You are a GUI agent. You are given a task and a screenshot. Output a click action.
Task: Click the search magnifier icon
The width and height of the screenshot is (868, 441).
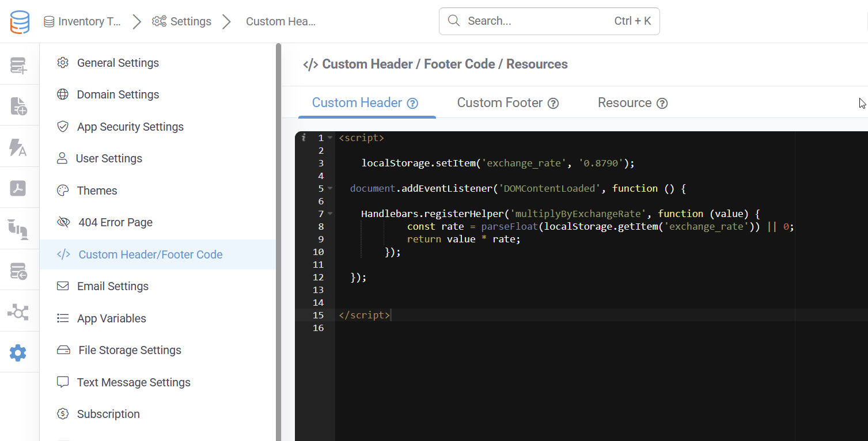(454, 21)
